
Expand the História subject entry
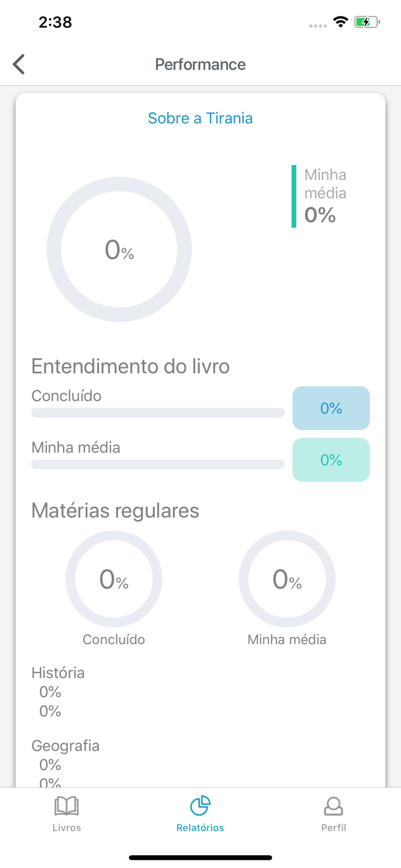[58, 672]
